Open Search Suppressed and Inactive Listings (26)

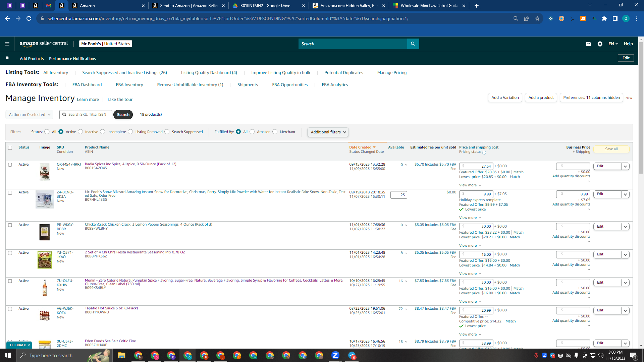coord(124,73)
